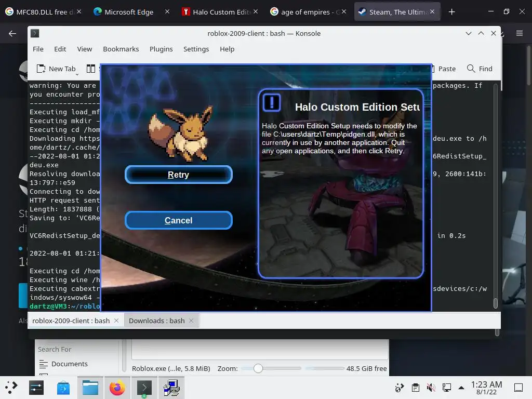
Task: Click the network connection tray icon
Action: click(x=446, y=388)
